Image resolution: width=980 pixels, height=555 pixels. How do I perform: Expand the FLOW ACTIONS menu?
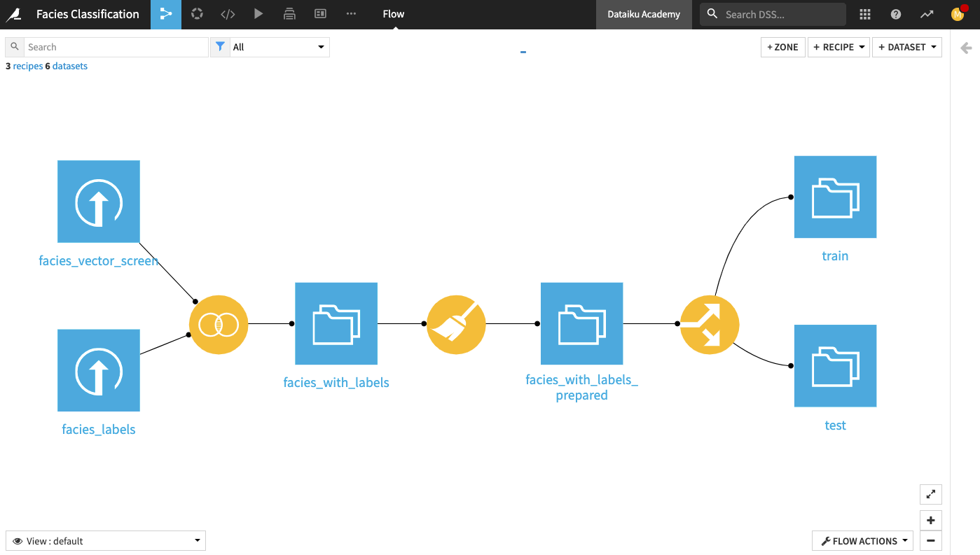862,541
